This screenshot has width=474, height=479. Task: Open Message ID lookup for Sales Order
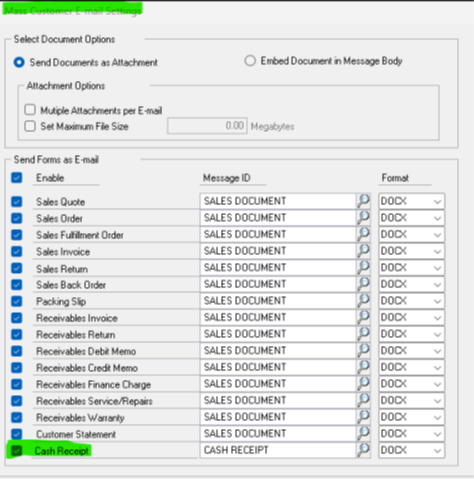(363, 218)
